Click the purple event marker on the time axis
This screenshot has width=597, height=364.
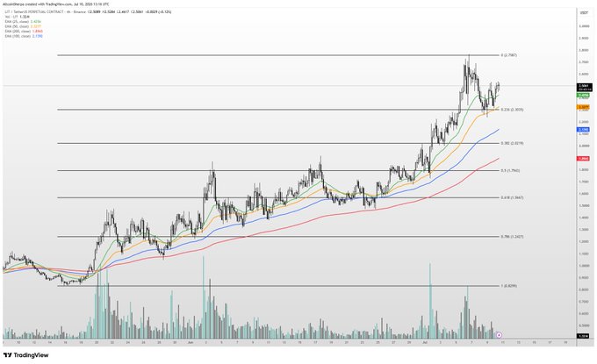(x=500, y=335)
